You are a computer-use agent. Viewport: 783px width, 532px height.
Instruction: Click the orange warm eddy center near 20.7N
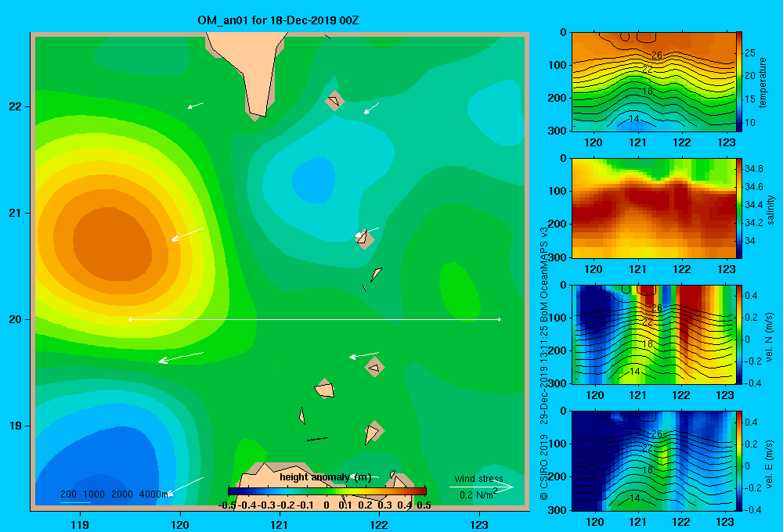pos(112,243)
